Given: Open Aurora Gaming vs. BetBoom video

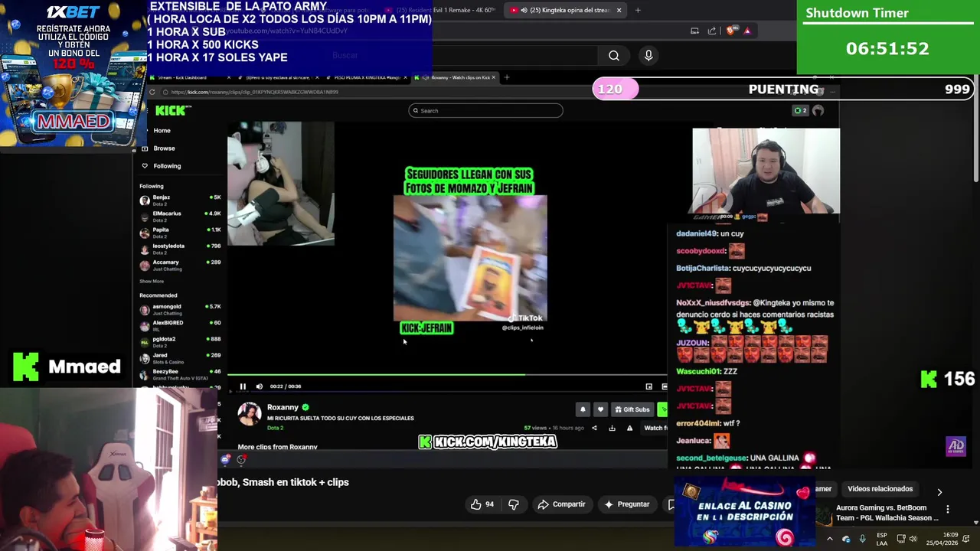Looking at the screenshot, I should [x=887, y=513].
